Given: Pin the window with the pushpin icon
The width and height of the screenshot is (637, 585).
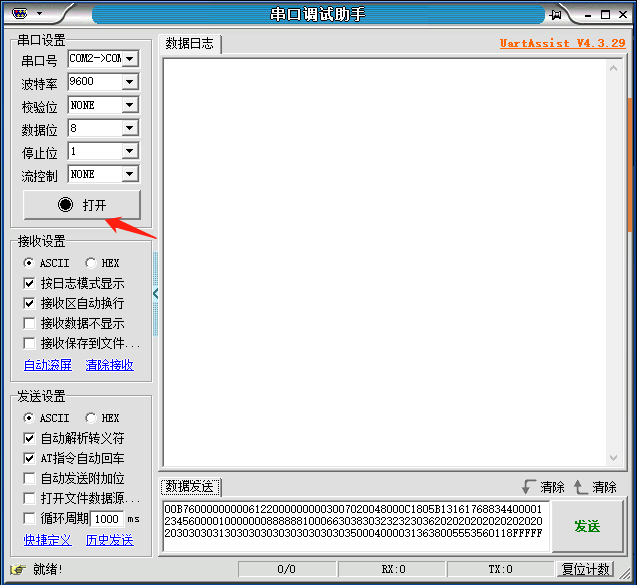Looking at the screenshot, I should pyautogui.click(x=555, y=15).
